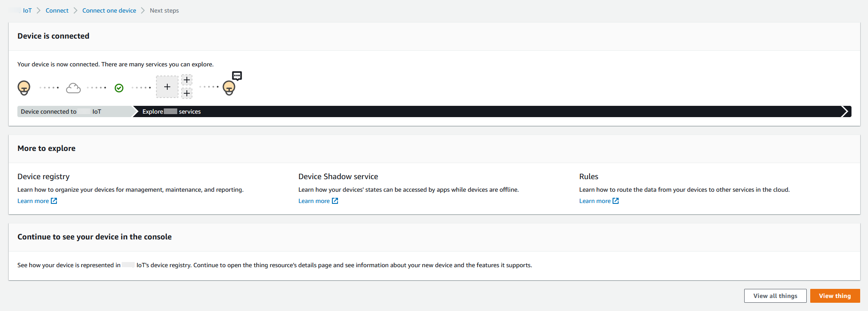The image size is (868, 311).
Task: Return to Connect one device breadcrumb
Action: 109,10
